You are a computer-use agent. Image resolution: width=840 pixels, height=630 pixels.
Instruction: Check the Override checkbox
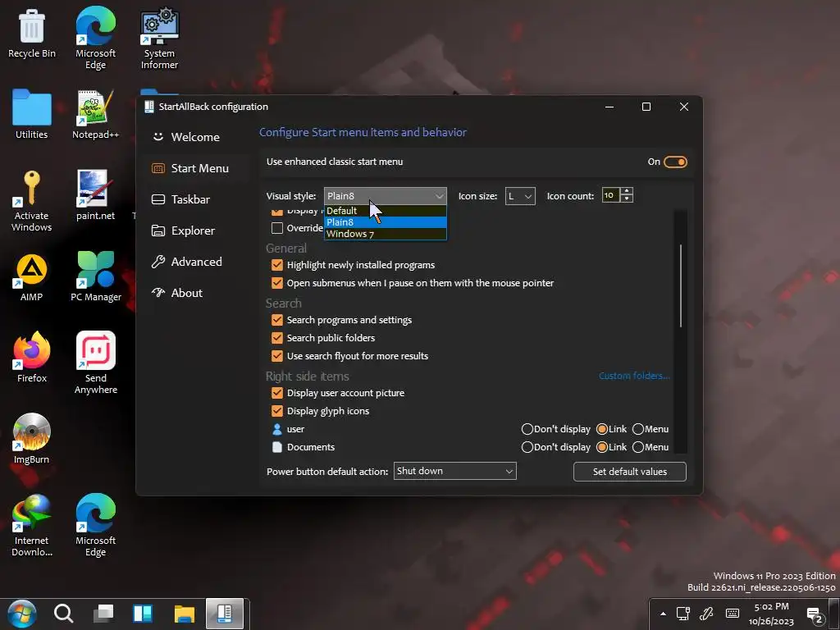click(x=277, y=228)
